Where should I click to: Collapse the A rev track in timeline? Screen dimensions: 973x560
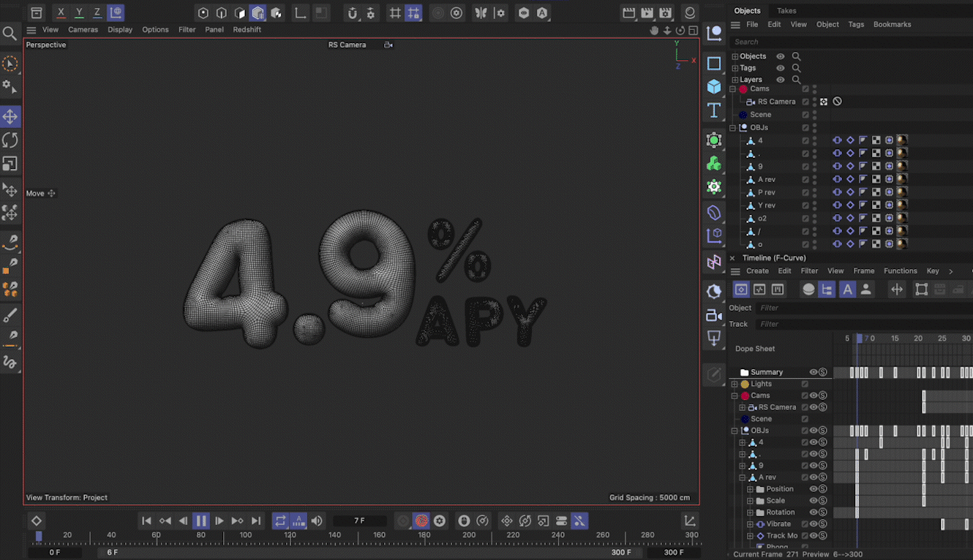pos(742,477)
